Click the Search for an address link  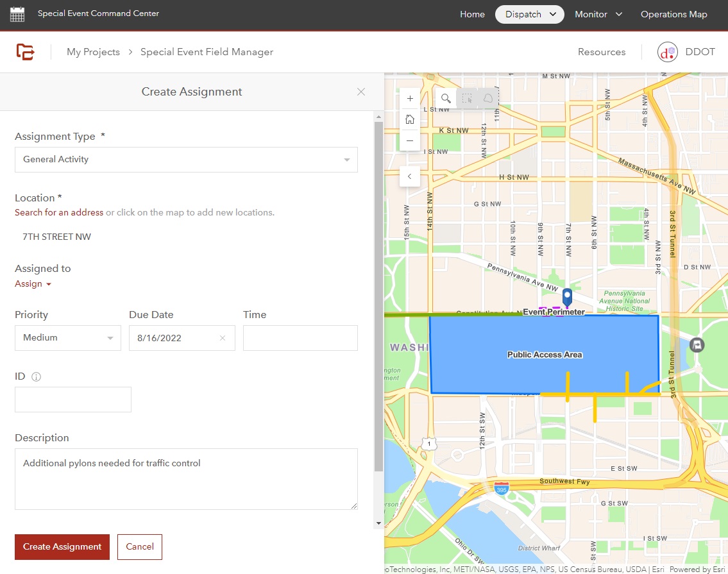[58, 212]
